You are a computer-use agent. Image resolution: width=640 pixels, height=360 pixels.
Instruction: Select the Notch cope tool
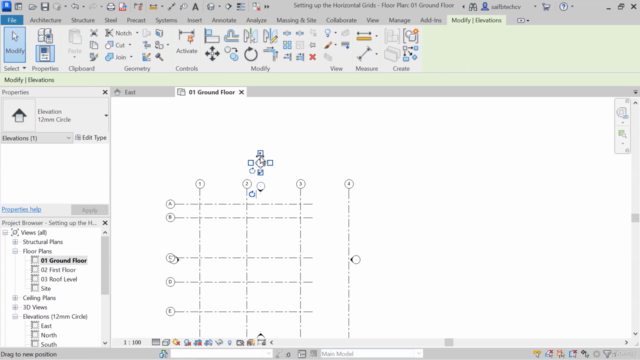(119, 33)
